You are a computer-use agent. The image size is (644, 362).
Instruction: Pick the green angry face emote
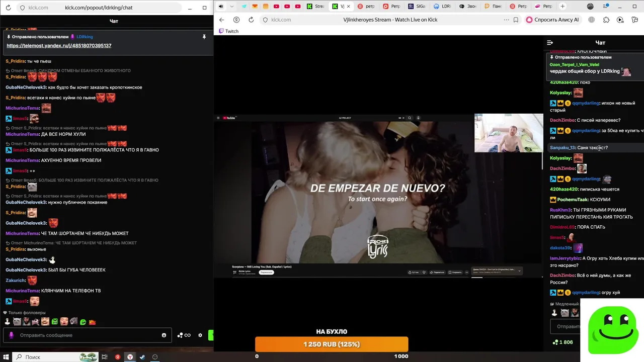[54, 322]
